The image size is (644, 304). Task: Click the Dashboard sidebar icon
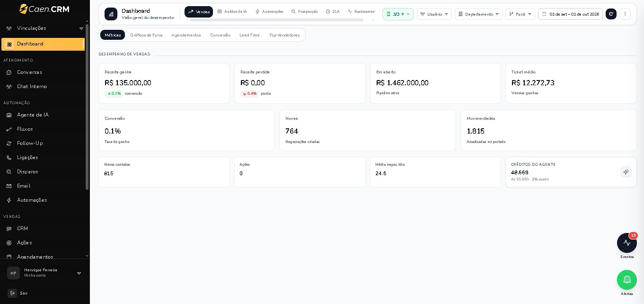[x=9, y=44]
